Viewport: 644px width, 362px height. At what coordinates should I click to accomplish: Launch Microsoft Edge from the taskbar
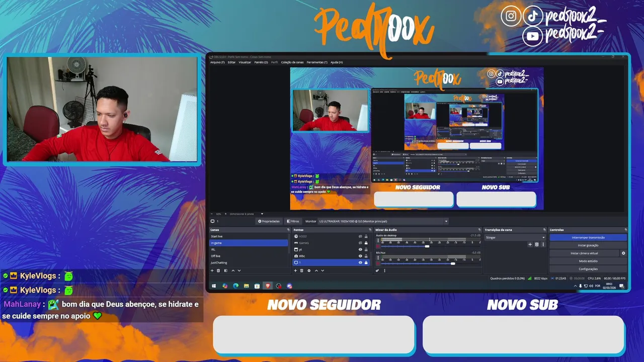pyautogui.click(x=235, y=286)
